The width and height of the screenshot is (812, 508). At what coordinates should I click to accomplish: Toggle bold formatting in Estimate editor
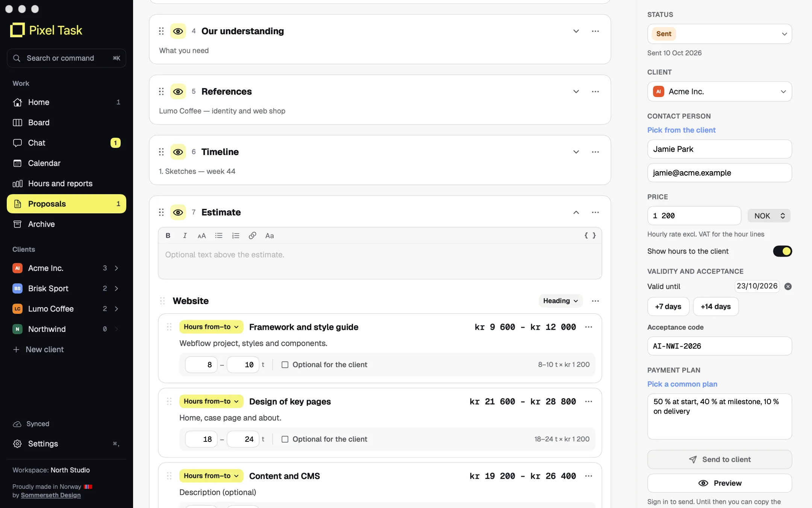(x=168, y=236)
